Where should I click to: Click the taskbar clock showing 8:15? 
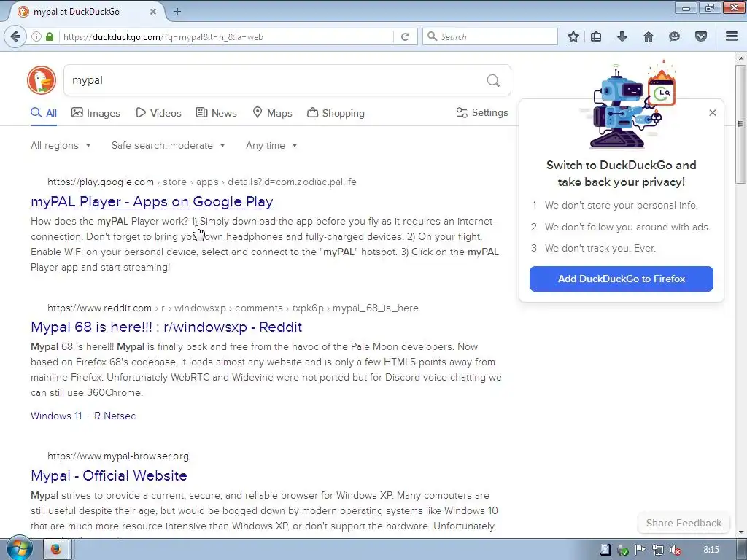click(711, 550)
